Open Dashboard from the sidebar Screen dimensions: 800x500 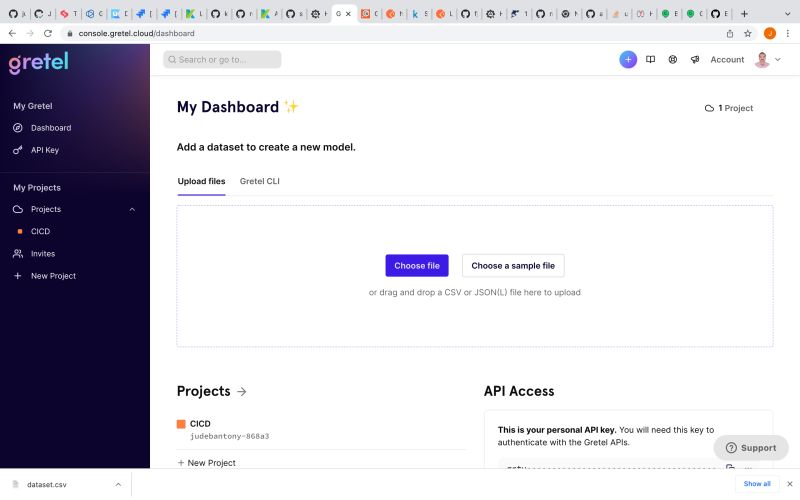51,128
